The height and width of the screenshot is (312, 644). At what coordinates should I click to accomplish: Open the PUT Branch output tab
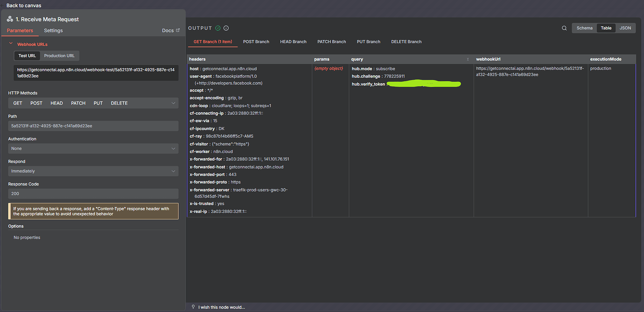click(x=368, y=41)
